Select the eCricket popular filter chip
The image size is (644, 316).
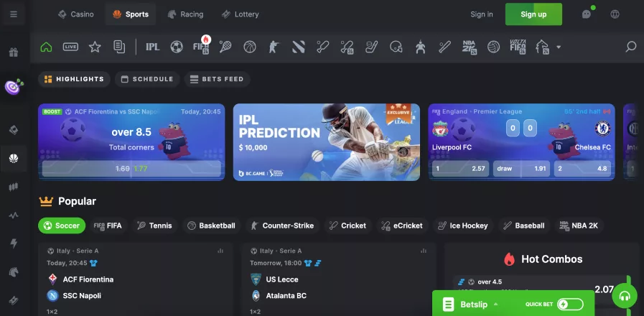403,226
